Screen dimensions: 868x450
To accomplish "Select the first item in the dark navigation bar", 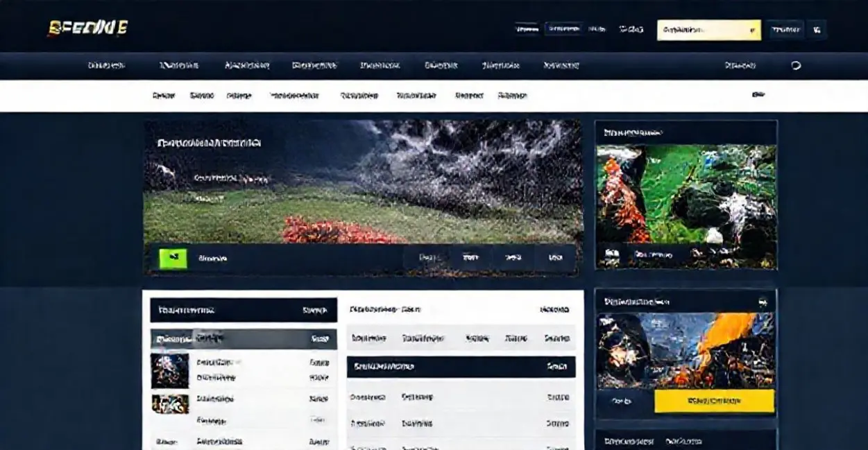I will [x=106, y=66].
